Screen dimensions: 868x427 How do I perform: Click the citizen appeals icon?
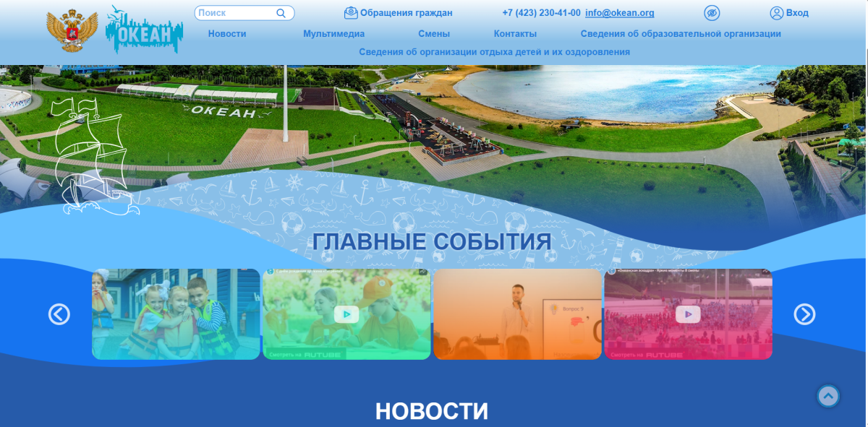tap(351, 12)
